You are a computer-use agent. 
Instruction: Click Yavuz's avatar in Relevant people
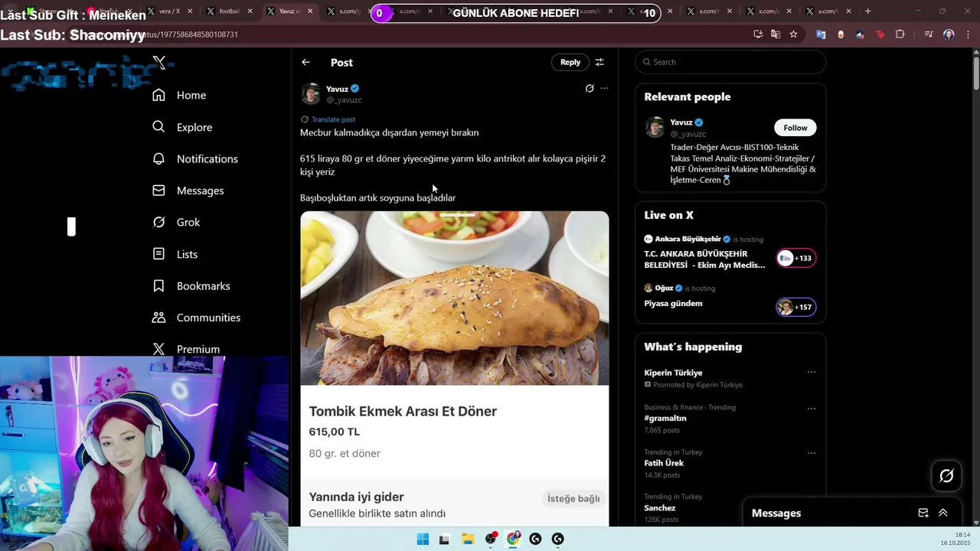click(655, 127)
